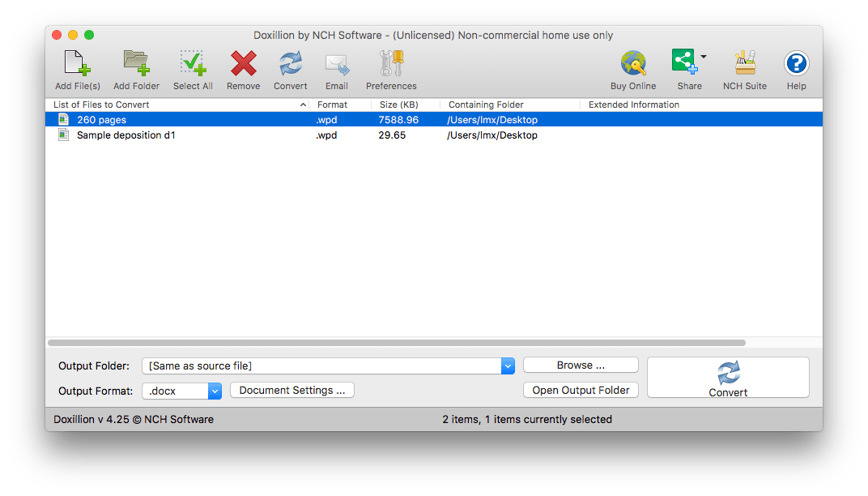Click the Email toolbar icon
Viewport: 868px width, 496px height.
[337, 64]
